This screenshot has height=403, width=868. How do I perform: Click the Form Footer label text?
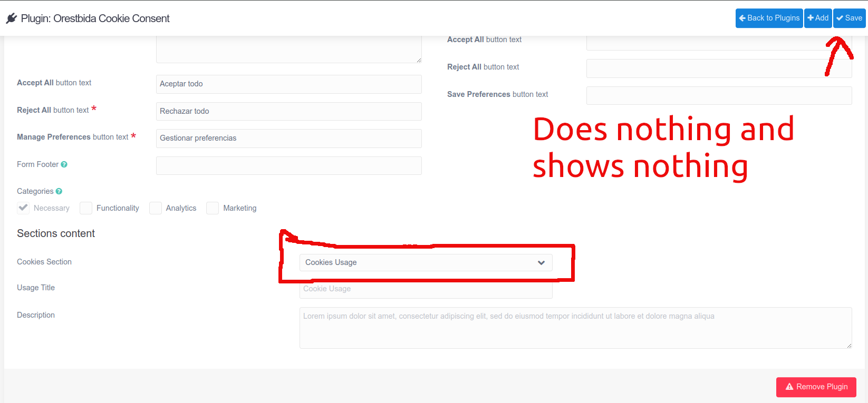click(x=38, y=164)
